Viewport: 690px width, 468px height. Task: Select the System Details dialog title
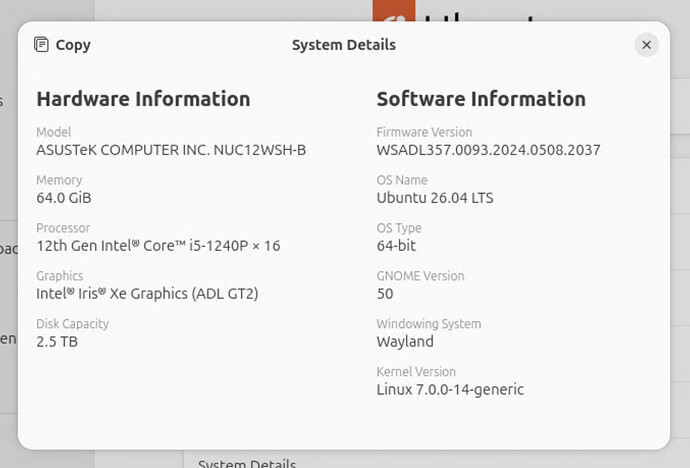coord(344,45)
